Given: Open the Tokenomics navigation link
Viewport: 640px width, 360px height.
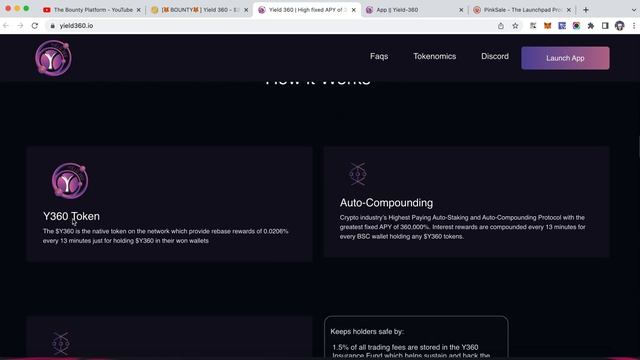Looking at the screenshot, I should point(434,56).
